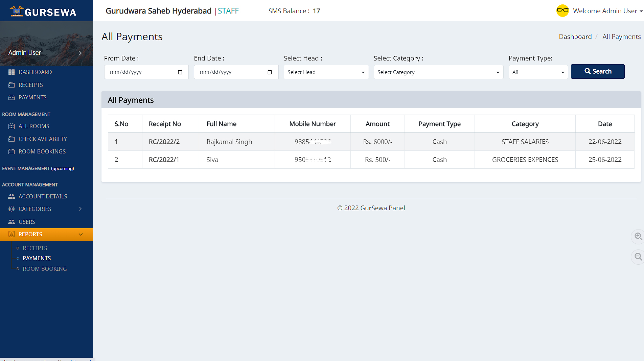Screen dimensions: 644x361
Task: Open the From Date calendar picker icon
Action: [180, 72]
